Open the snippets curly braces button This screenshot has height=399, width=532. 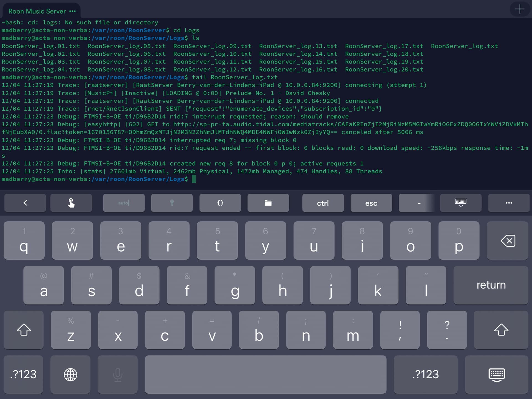click(220, 203)
